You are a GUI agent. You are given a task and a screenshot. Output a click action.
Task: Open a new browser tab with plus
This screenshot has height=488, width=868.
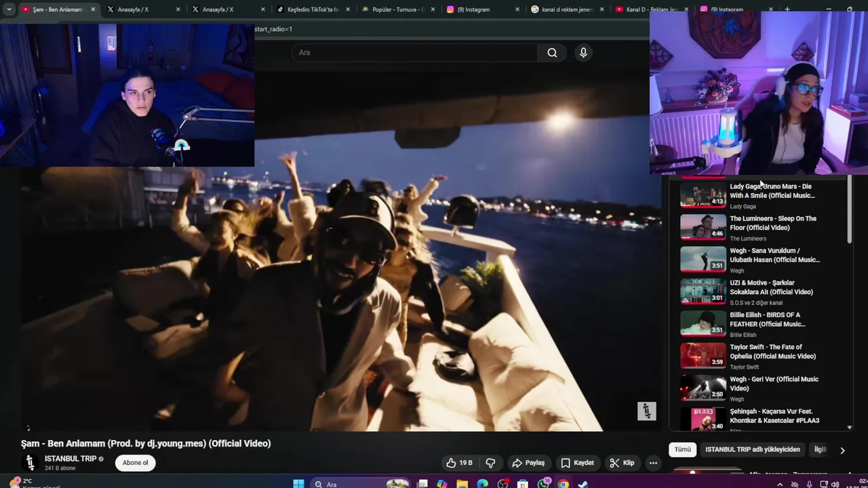point(787,9)
